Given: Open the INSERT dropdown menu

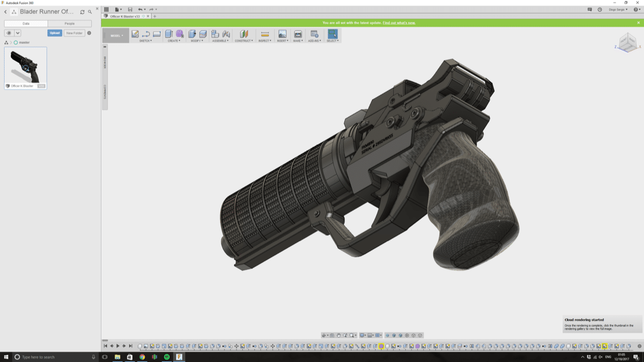Looking at the screenshot, I should (283, 41).
